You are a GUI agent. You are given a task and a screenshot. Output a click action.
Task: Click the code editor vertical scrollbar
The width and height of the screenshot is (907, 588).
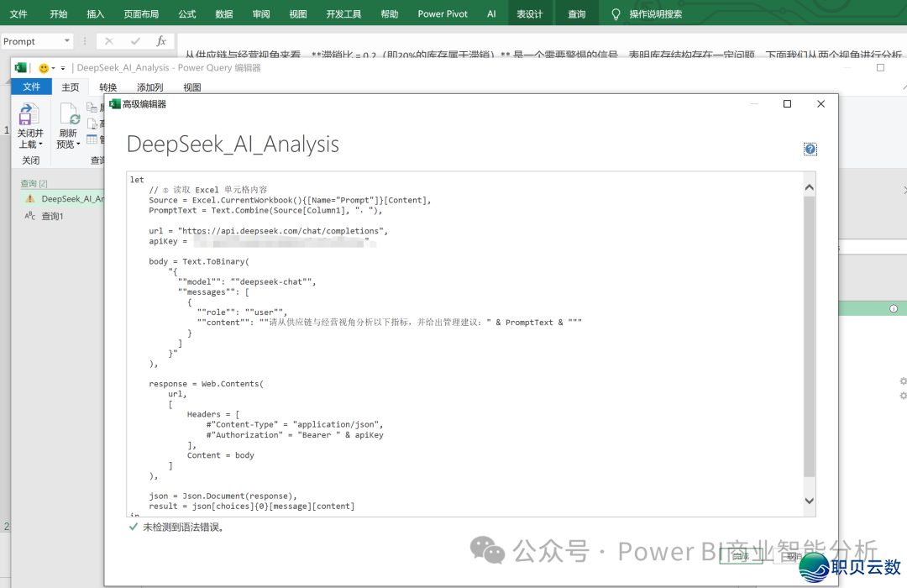(809, 336)
